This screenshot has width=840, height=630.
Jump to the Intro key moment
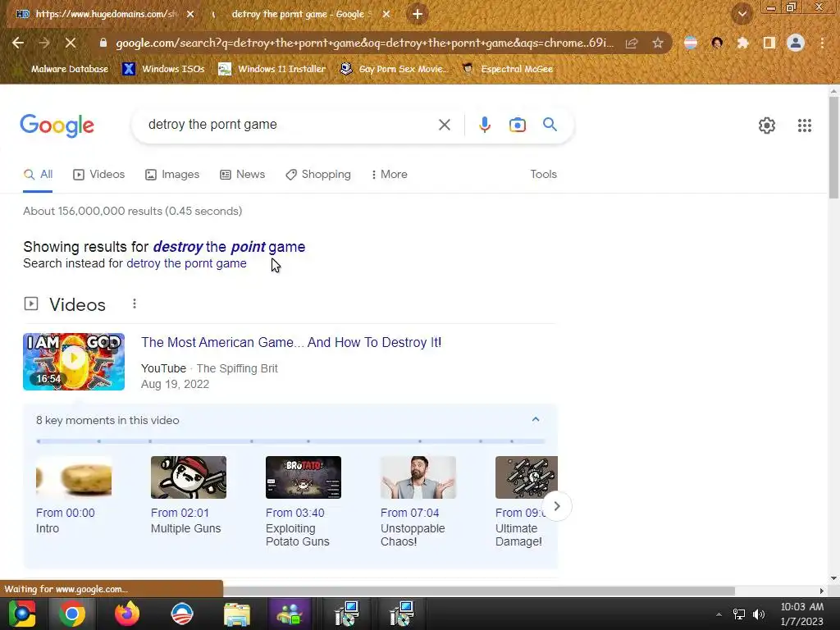pos(73,495)
